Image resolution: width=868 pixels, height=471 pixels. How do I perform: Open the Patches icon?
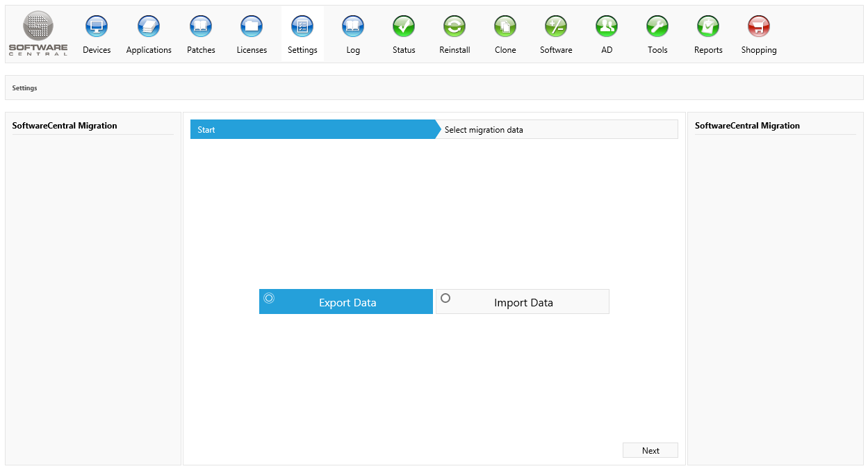pyautogui.click(x=201, y=27)
